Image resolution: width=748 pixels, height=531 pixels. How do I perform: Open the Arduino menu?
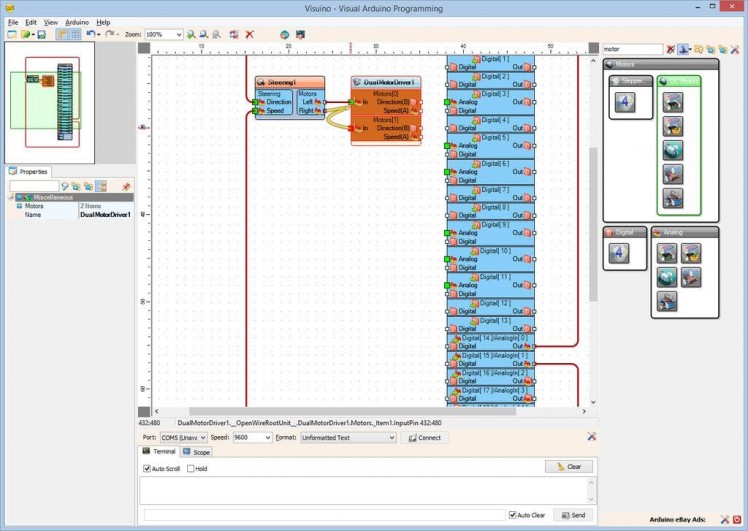[x=78, y=21]
